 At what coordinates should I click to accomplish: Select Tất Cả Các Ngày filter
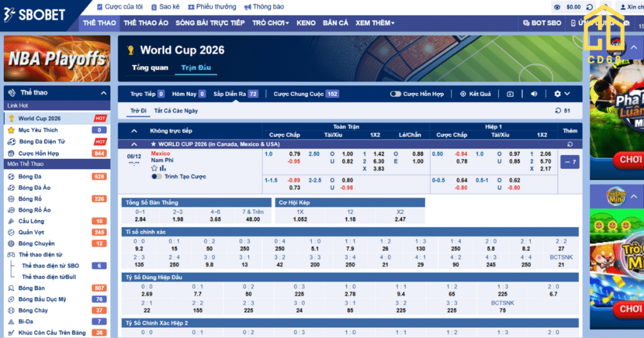point(176,111)
